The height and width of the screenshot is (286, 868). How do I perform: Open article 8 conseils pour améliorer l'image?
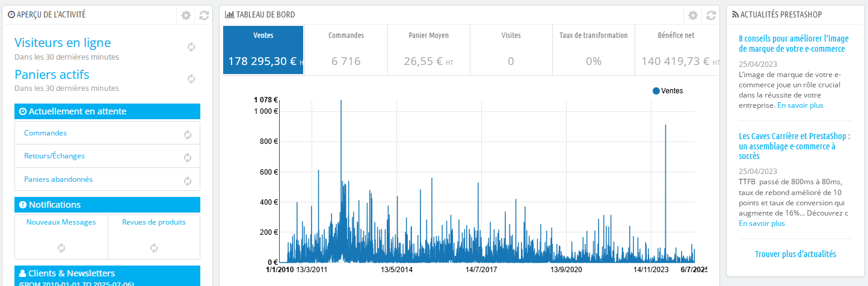(792, 44)
